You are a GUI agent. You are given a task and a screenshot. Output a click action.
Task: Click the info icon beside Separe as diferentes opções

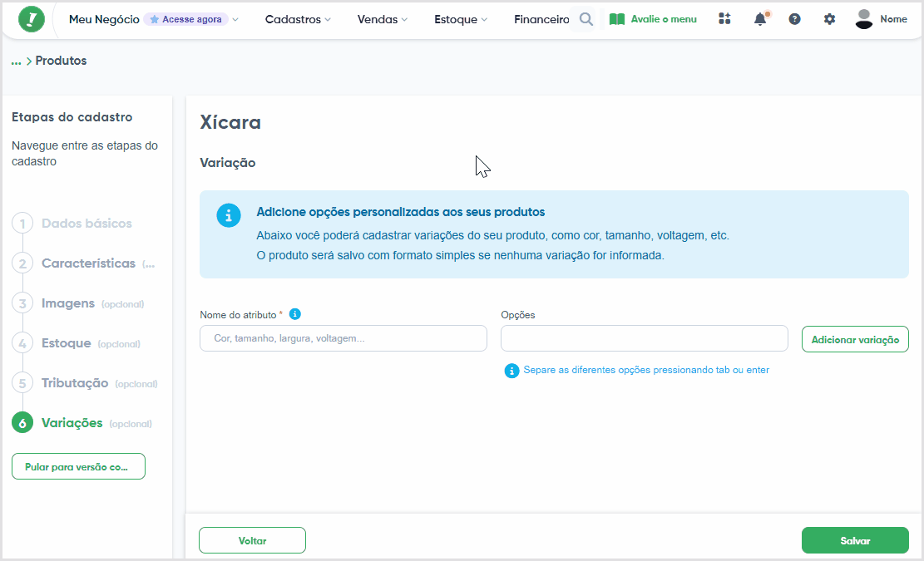click(511, 371)
